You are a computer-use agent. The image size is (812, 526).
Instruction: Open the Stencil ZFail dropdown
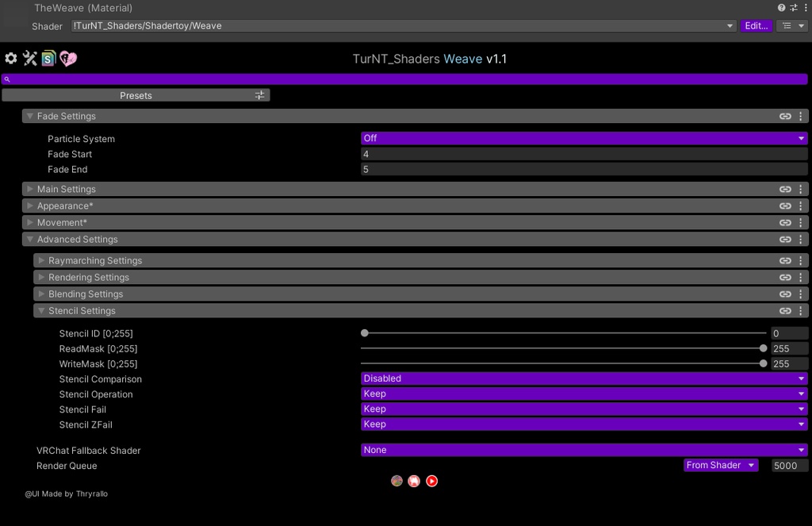coord(584,424)
